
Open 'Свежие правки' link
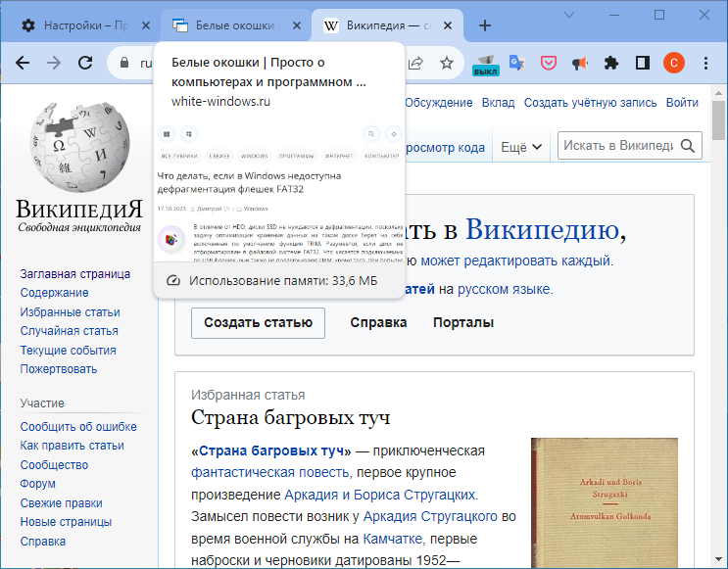click(x=61, y=503)
